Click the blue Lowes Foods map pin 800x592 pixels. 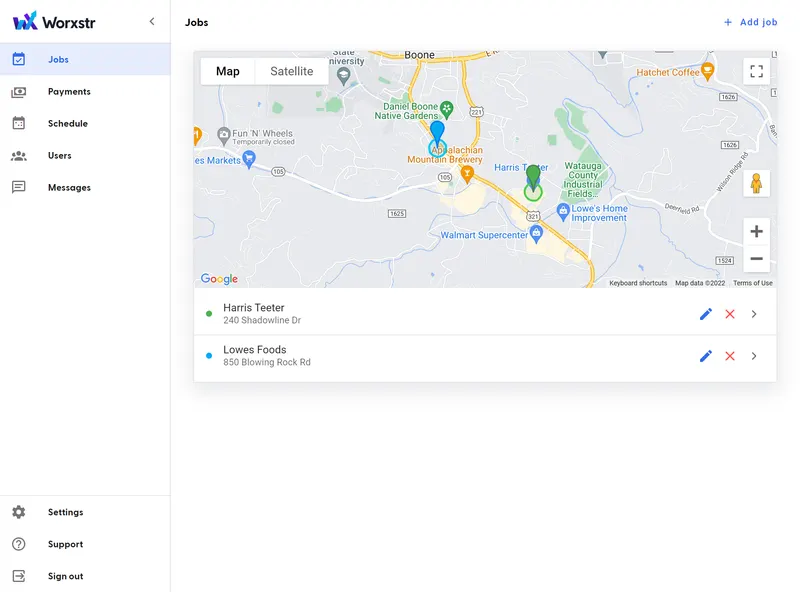(x=437, y=134)
